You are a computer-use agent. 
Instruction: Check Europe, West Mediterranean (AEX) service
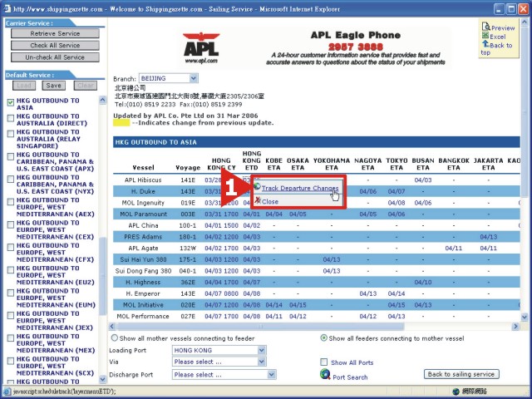(x=11, y=201)
